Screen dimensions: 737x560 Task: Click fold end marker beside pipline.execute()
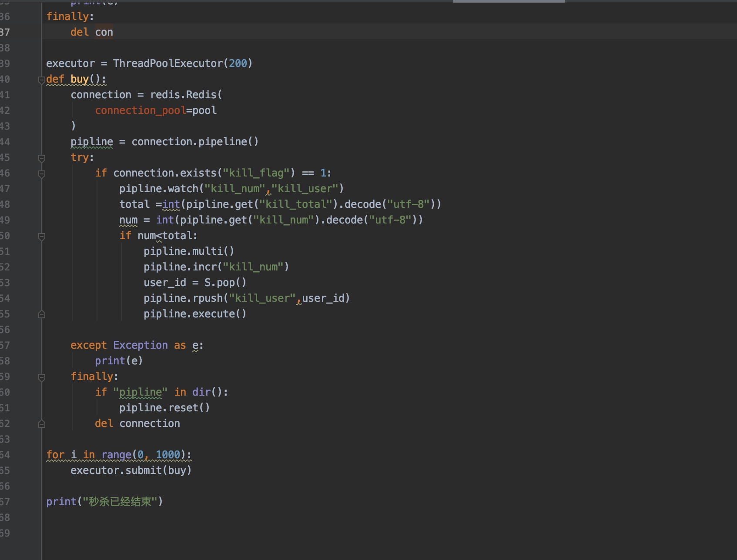[42, 314]
